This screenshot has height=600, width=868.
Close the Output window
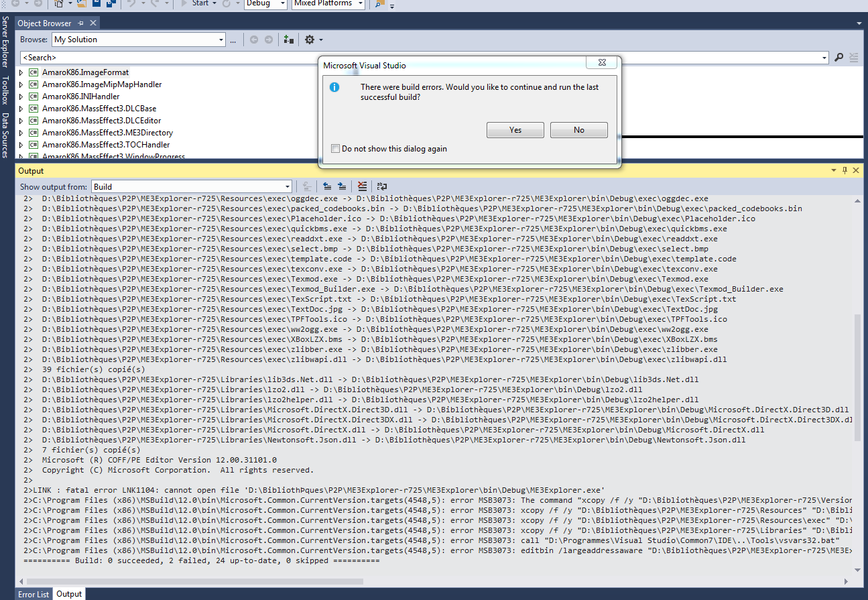click(x=855, y=171)
